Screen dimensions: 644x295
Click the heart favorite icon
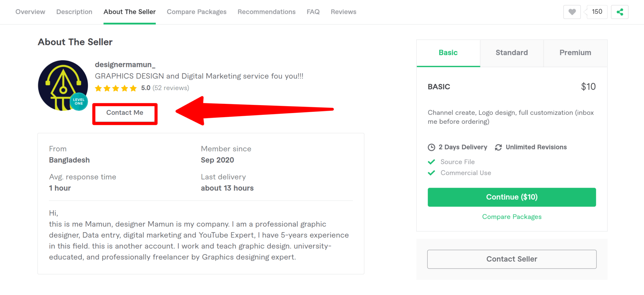click(572, 12)
